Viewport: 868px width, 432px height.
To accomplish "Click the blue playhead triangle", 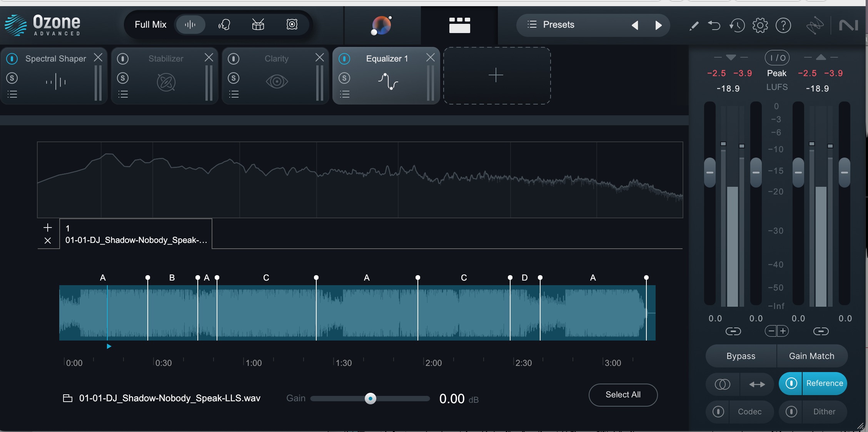I will coord(109,346).
